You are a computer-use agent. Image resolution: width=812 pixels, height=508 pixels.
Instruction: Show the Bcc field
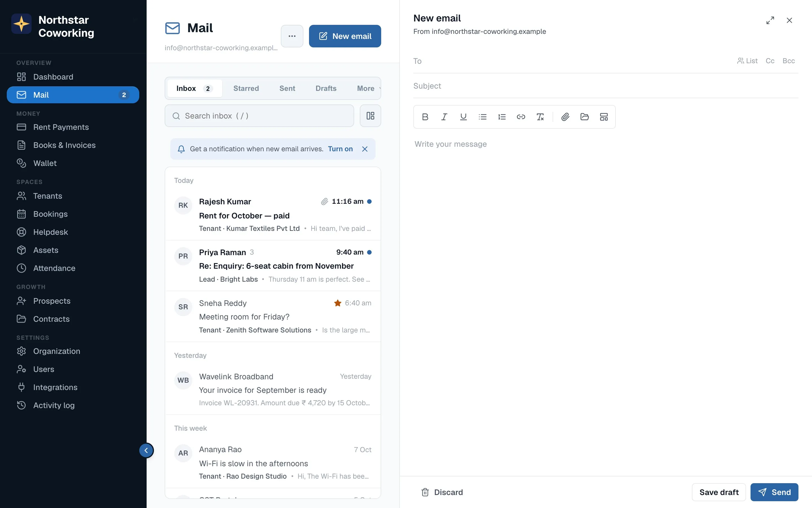789,61
